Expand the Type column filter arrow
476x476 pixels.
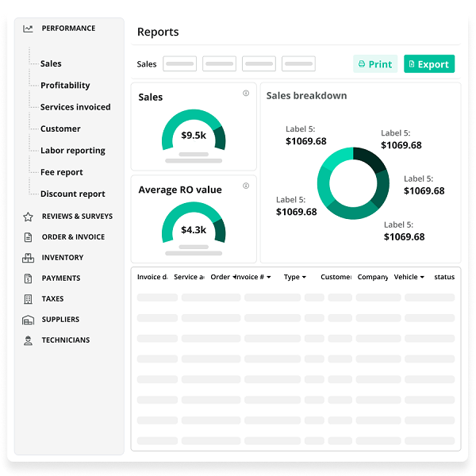(x=304, y=278)
